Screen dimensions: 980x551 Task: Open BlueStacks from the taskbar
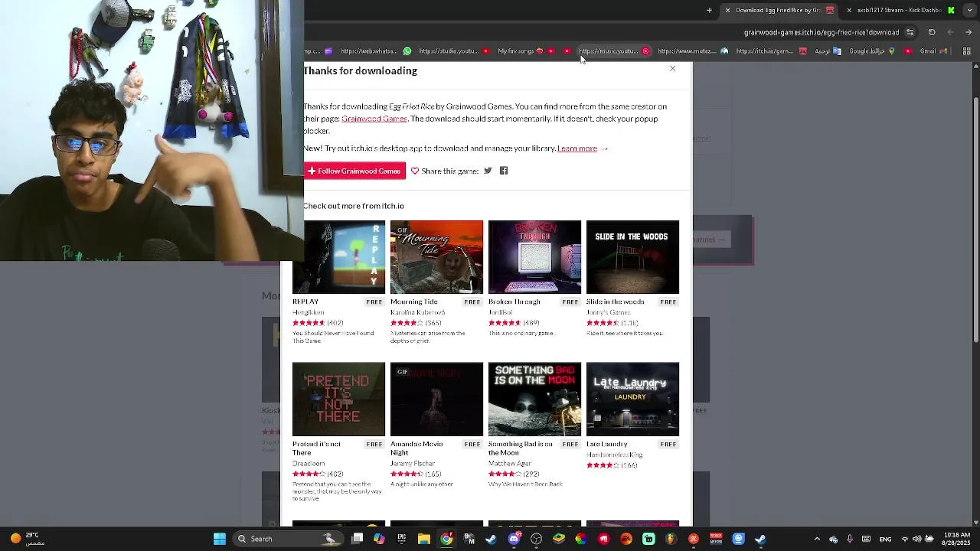tap(559, 539)
